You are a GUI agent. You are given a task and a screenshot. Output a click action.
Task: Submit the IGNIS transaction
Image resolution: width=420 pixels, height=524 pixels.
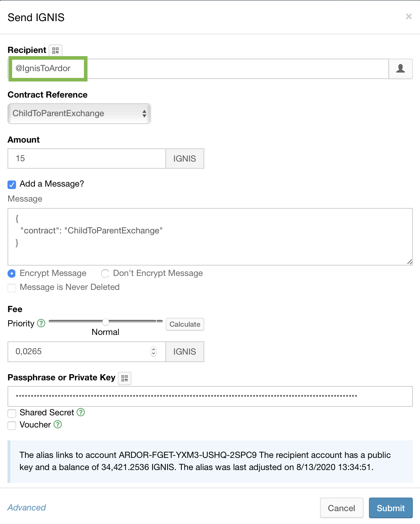390,508
